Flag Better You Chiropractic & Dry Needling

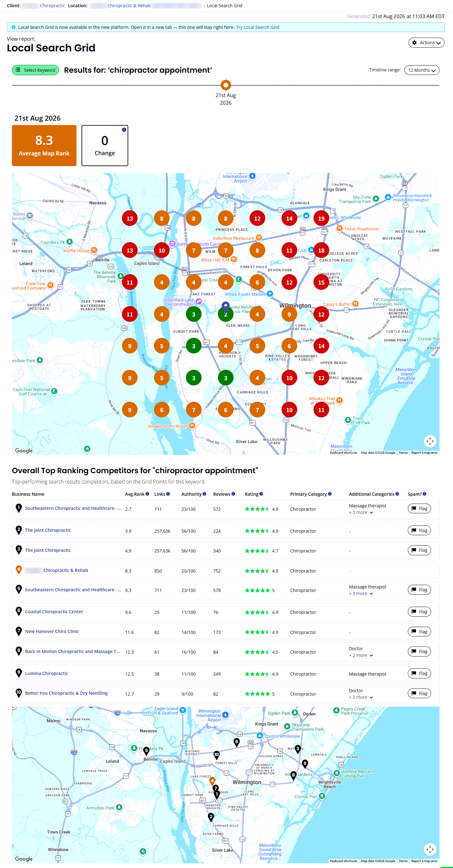point(419,693)
